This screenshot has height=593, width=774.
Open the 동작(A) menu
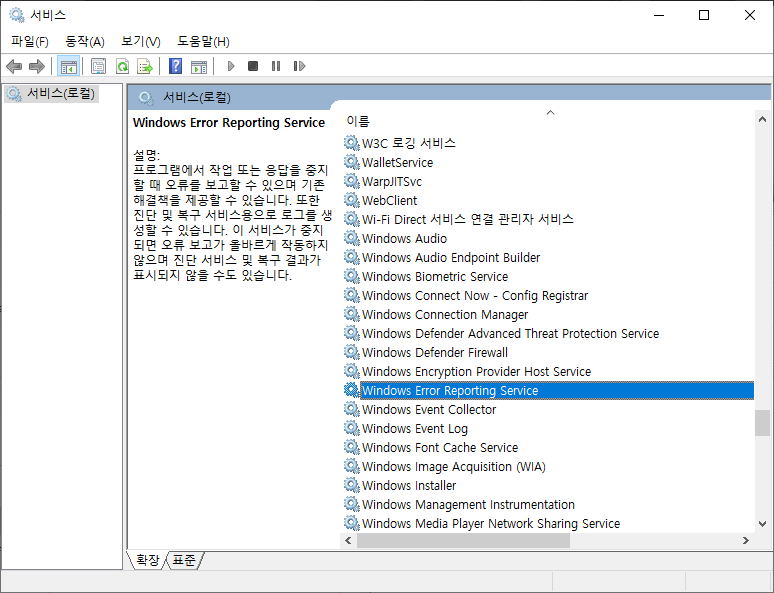pyautogui.click(x=85, y=41)
